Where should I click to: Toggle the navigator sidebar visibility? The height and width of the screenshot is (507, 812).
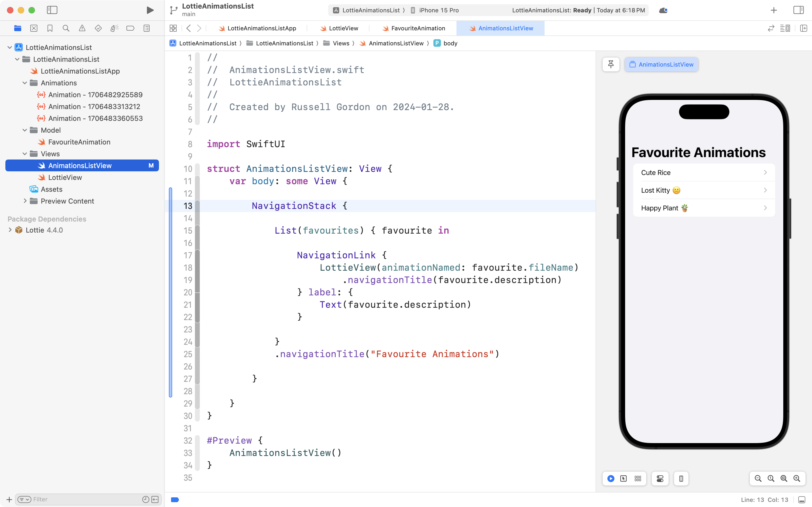tap(52, 10)
